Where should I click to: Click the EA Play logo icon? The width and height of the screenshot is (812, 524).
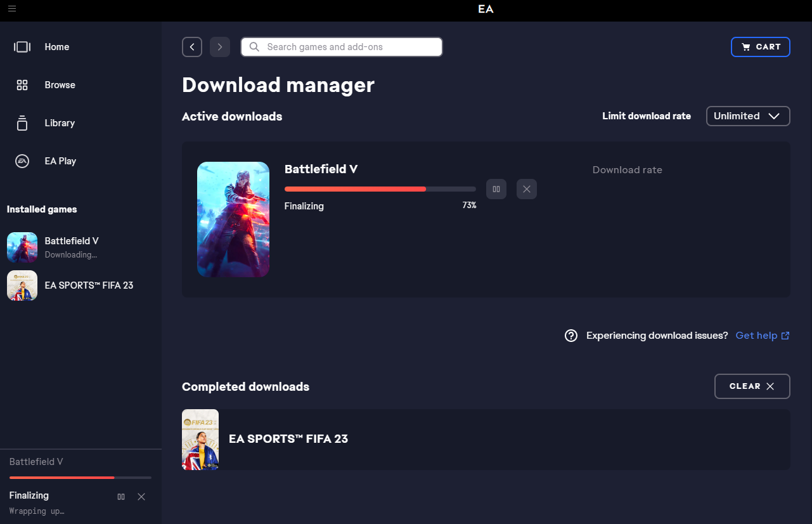22,161
